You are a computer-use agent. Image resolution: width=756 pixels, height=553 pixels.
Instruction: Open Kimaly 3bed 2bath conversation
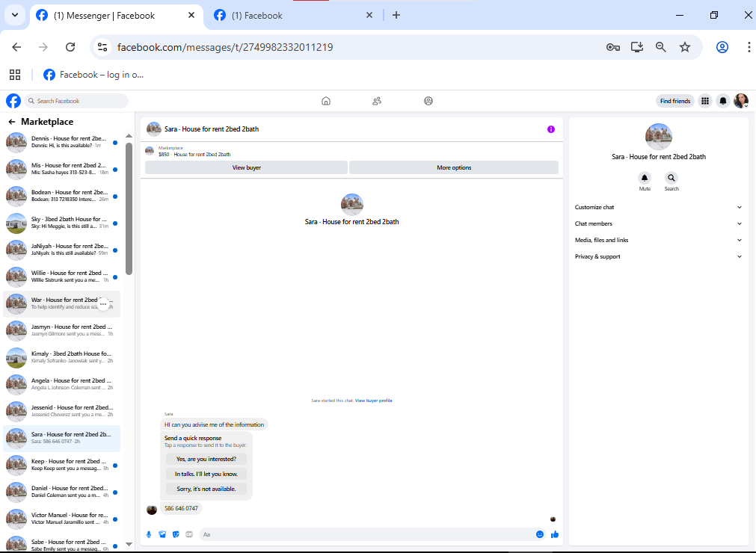pyautogui.click(x=62, y=357)
